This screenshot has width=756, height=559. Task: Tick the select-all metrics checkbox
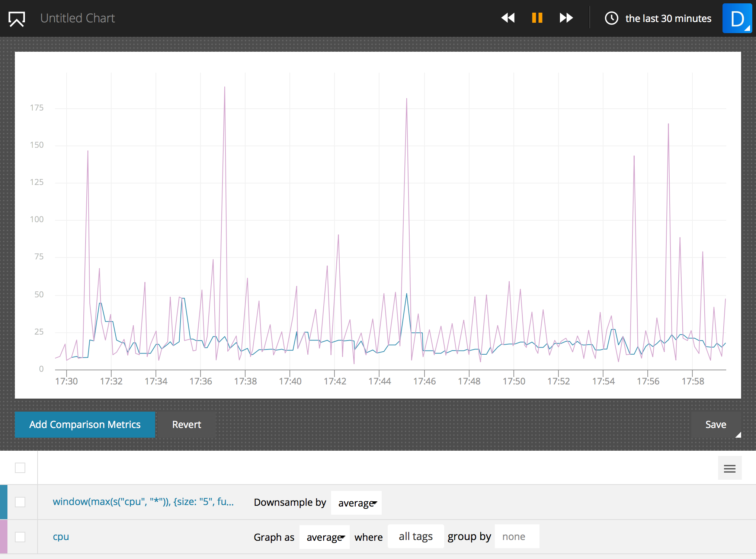pyautogui.click(x=20, y=468)
